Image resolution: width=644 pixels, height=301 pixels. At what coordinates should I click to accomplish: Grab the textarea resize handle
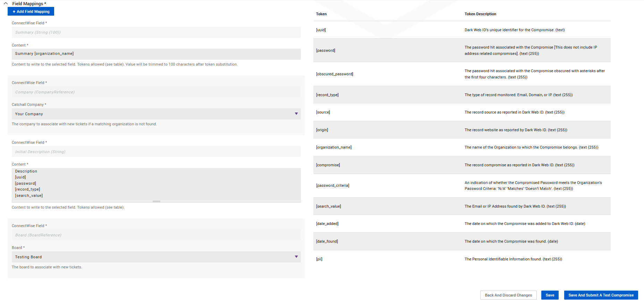click(156, 201)
